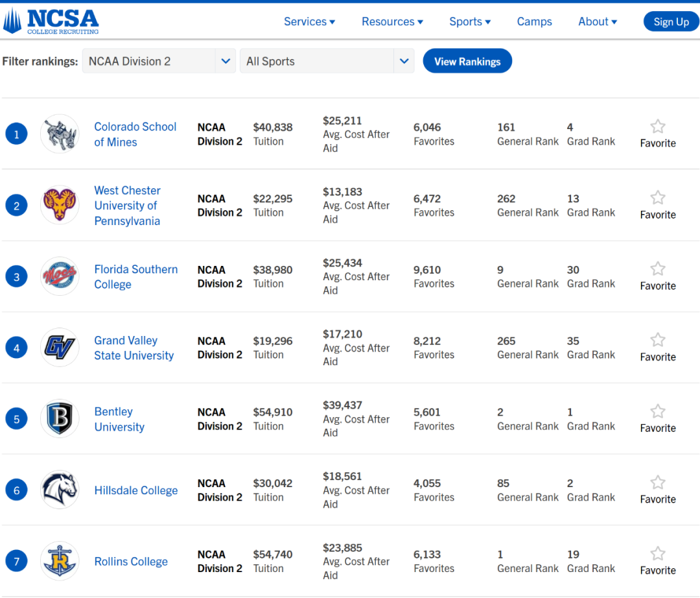Image resolution: width=700 pixels, height=598 pixels.
Task: Favorite West Chester University star
Action: [x=658, y=197]
